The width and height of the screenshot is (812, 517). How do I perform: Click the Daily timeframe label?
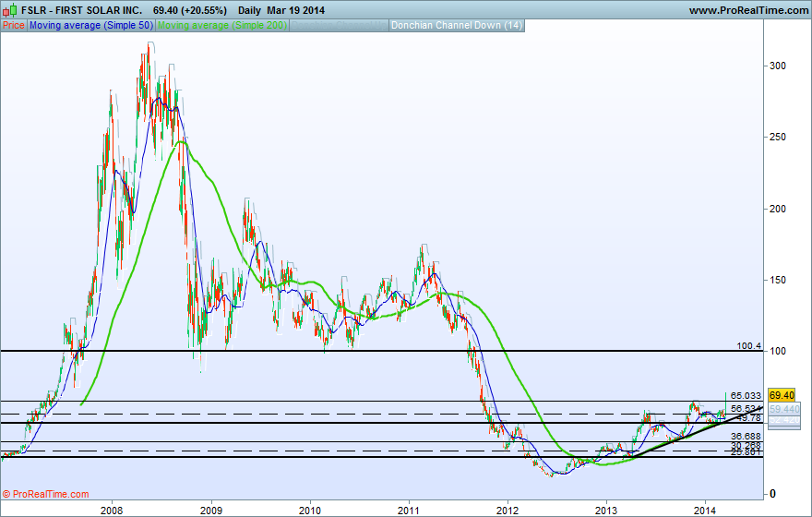(x=250, y=10)
